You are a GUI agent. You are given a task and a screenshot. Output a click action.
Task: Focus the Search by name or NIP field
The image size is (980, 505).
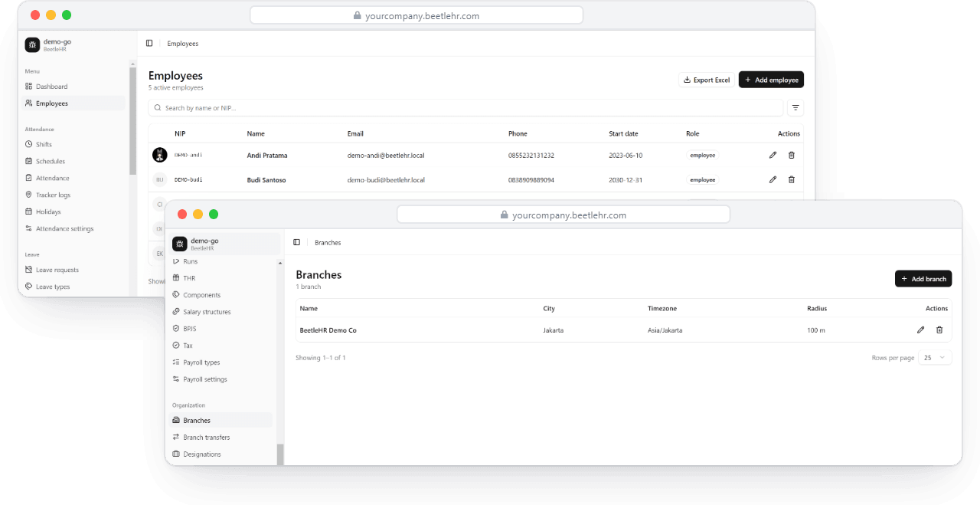[465, 108]
